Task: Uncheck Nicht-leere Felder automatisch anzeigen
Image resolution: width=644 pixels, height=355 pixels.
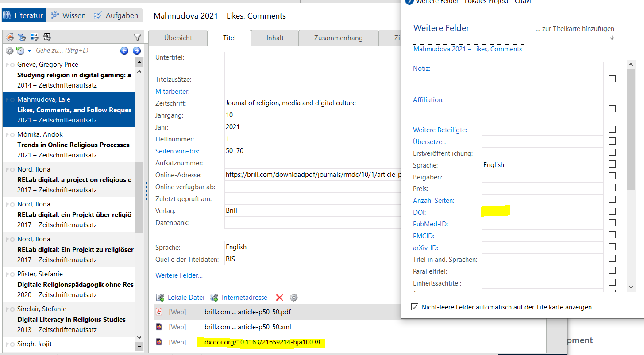Action: pos(415,307)
